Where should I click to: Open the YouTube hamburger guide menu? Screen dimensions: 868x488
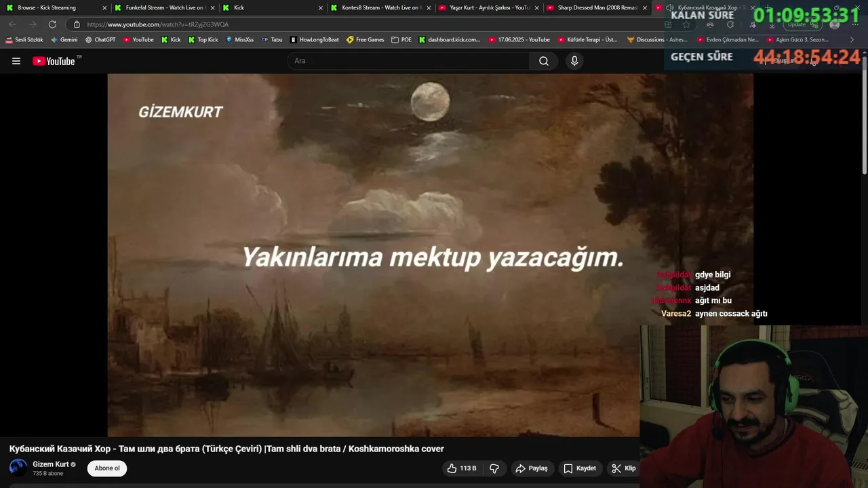pos(16,61)
